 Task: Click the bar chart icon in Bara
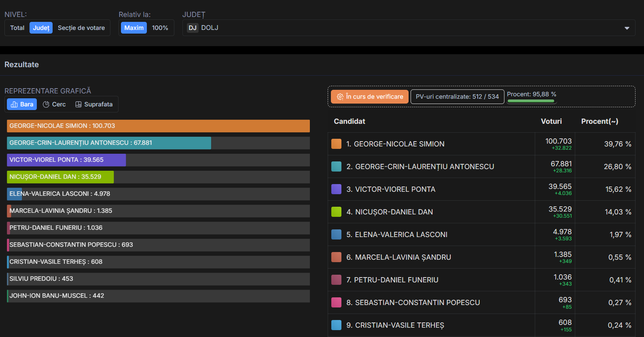(x=14, y=104)
